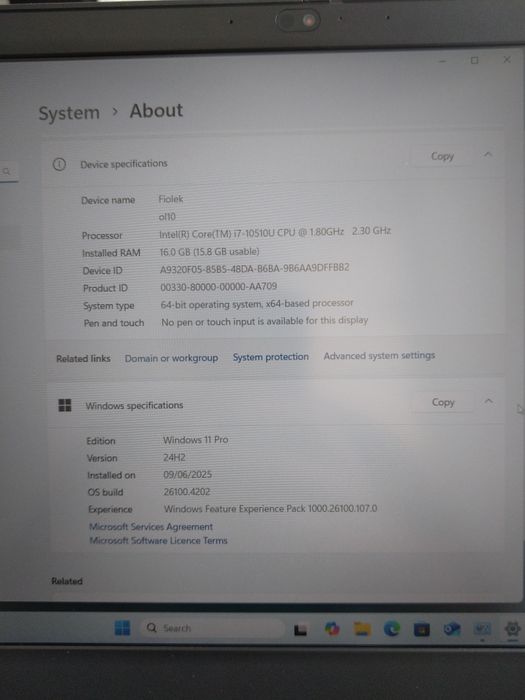Viewport: 525px width, 700px height.
Task: Open System protection link
Action: [x=271, y=357]
